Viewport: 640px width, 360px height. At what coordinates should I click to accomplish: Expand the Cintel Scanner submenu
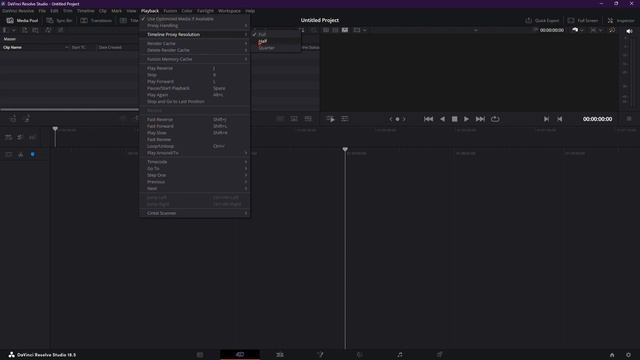click(x=195, y=213)
